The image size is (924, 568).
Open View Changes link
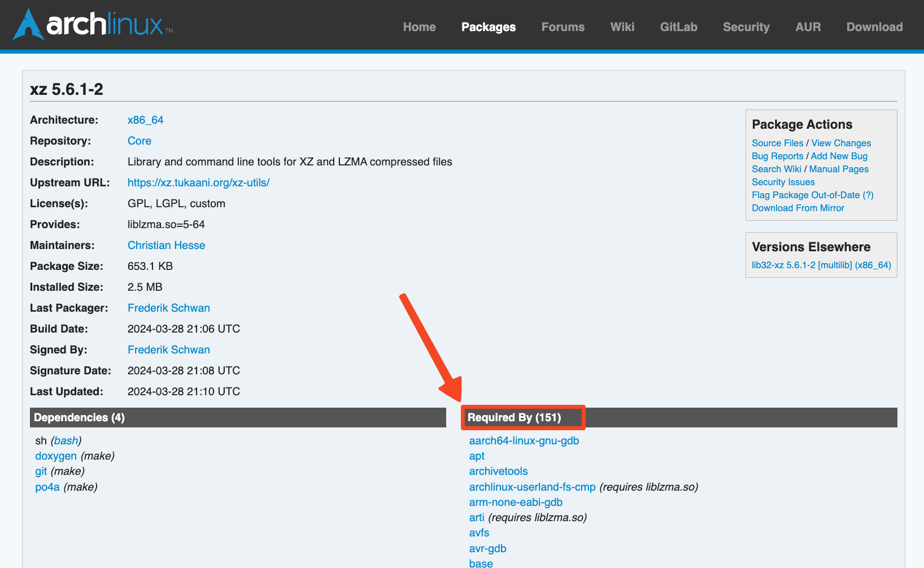841,143
